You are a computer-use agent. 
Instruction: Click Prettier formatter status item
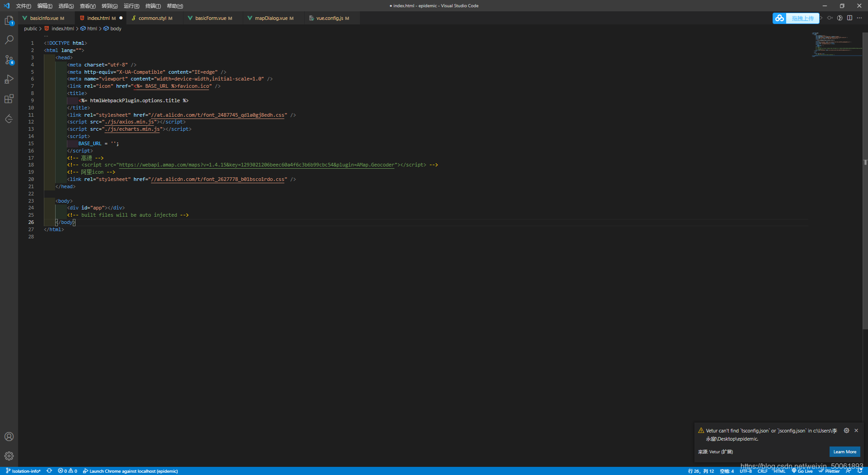pyautogui.click(x=829, y=471)
